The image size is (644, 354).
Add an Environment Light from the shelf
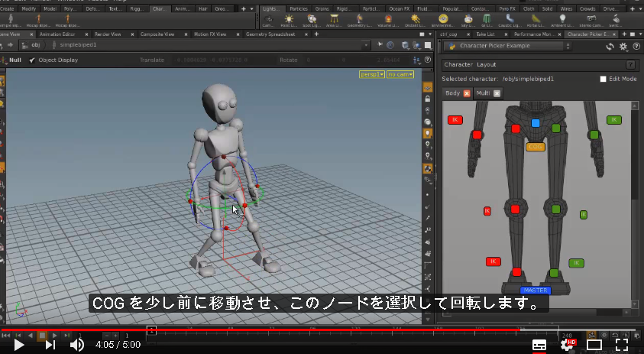point(443,20)
